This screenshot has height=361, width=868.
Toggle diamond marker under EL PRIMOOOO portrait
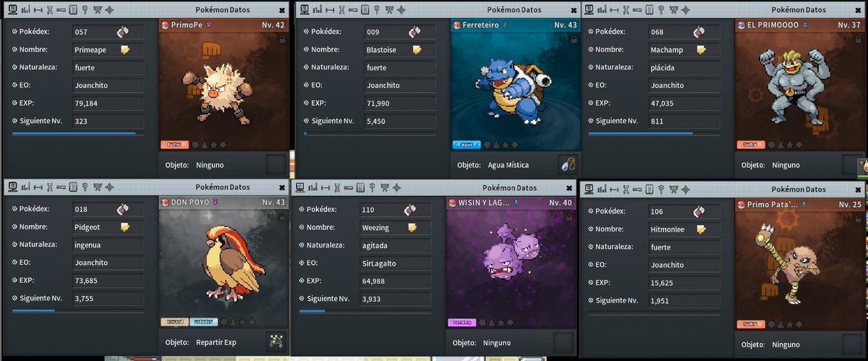click(798, 145)
